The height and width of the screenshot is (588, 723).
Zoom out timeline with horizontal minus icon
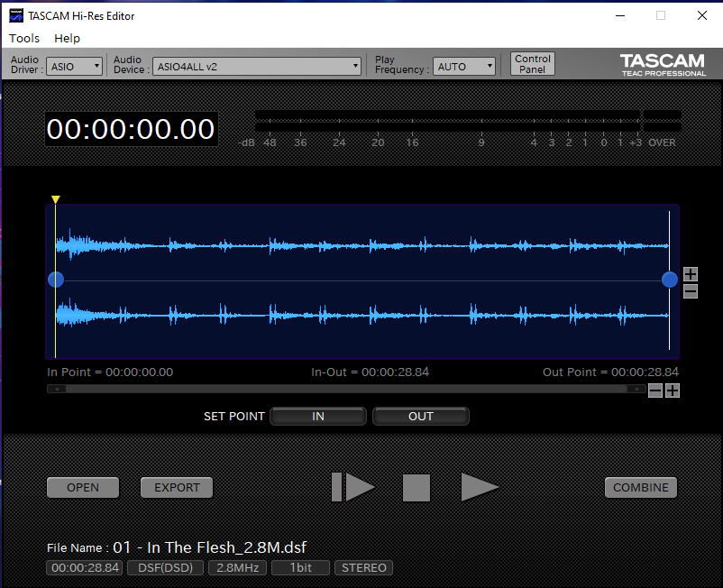pos(655,390)
